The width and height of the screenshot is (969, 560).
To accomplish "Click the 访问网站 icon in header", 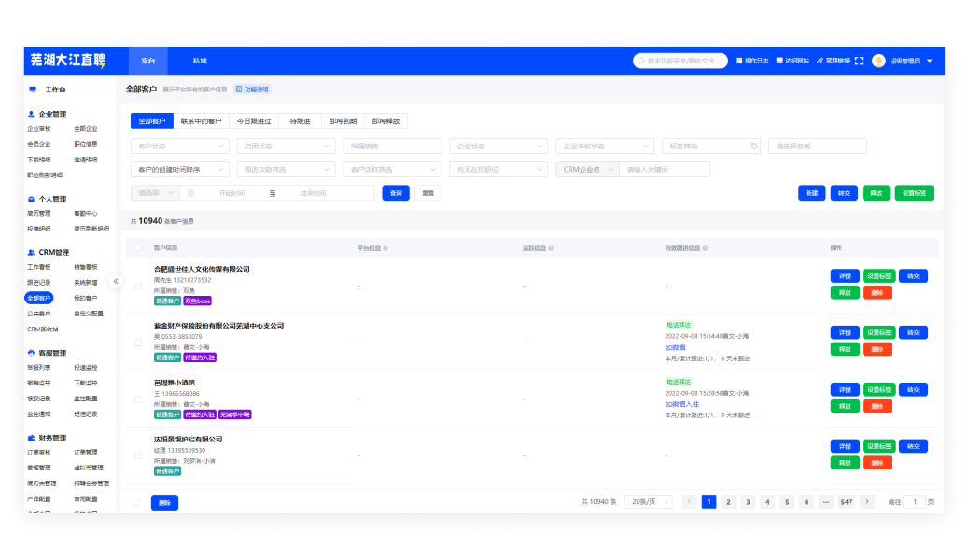I will (779, 61).
